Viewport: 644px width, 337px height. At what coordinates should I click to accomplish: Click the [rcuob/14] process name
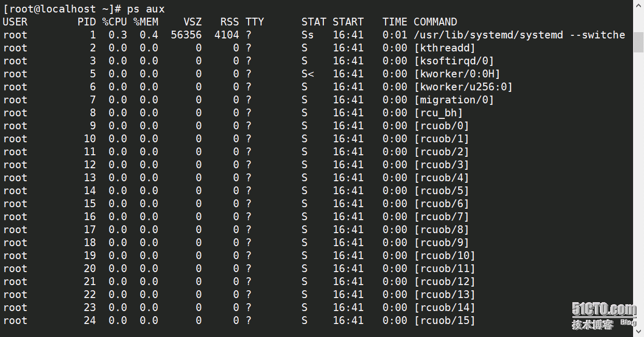[445, 307]
